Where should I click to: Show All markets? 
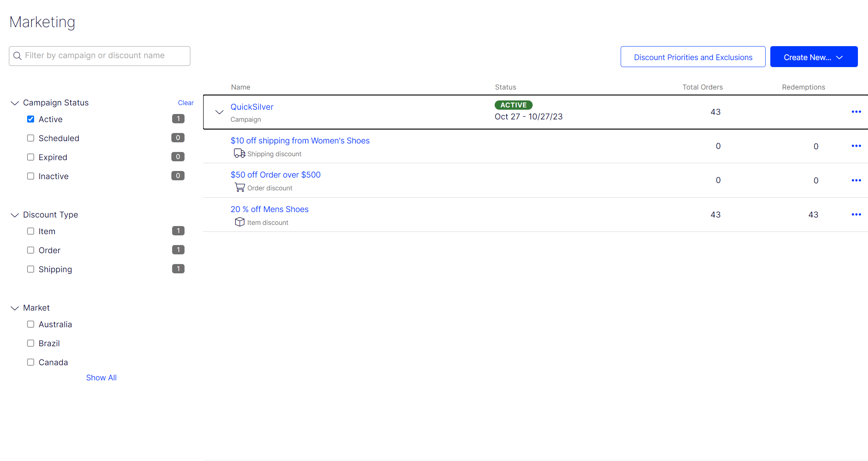coord(101,378)
